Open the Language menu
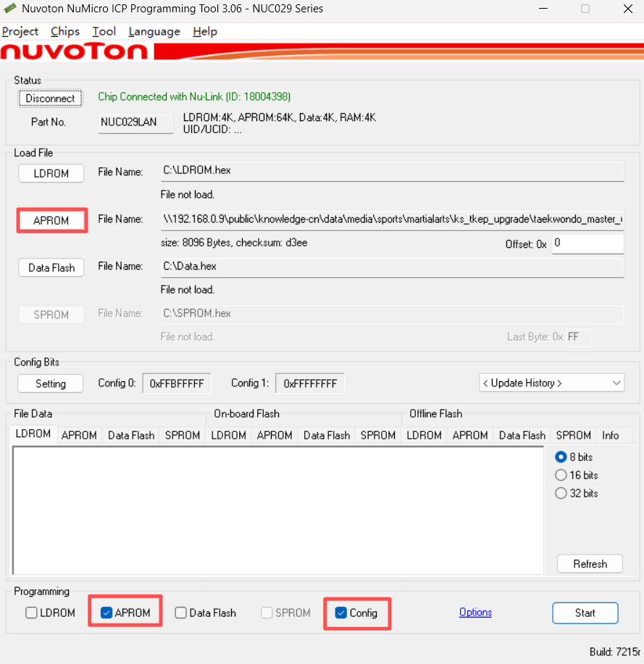Screen dimensions: 644x664 pos(154,31)
